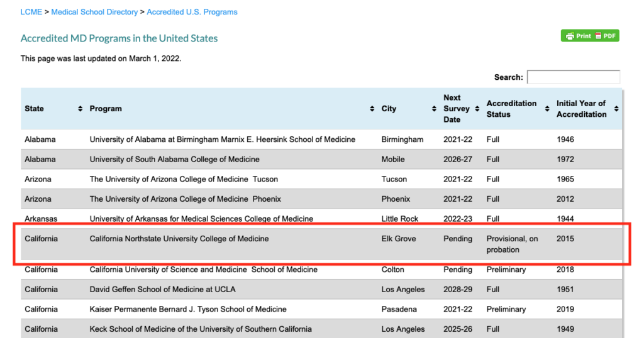Viewport: 644px width, 338px height.
Task: Click the 2026-27 survey date cell
Action: 458,159
